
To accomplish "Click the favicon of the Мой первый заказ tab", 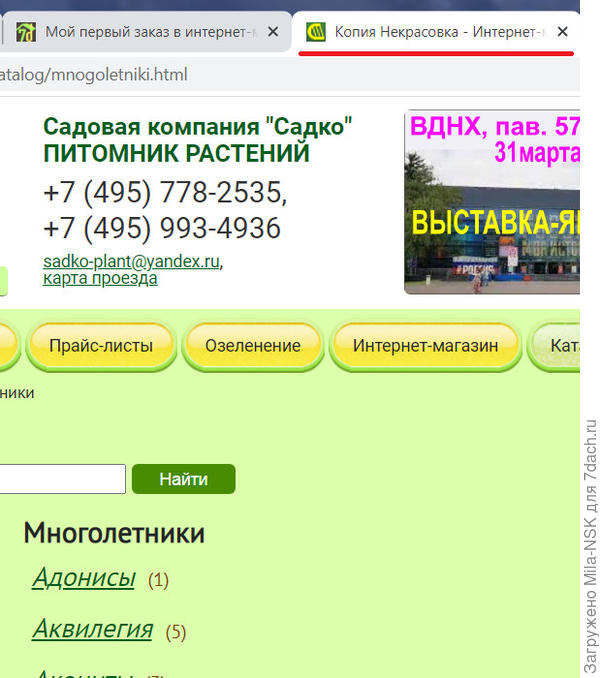I will (26, 32).
